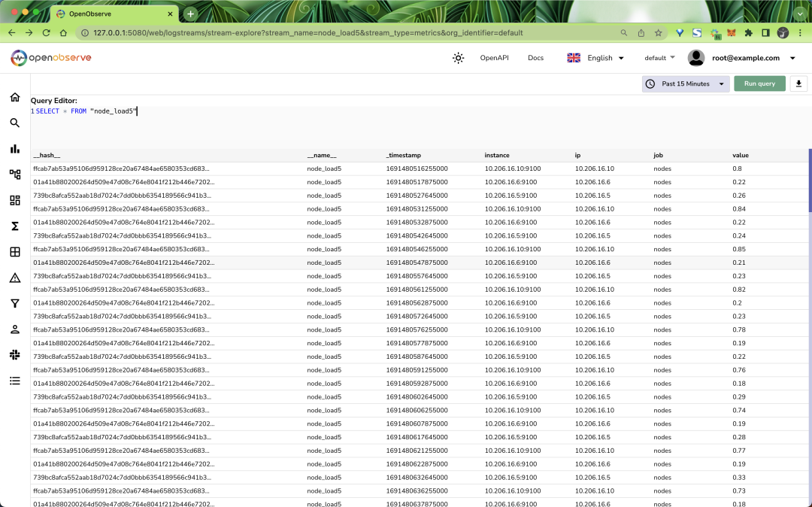The image size is (812, 507).
Task: Toggle light/dark theme with the sun icon
Action: click(x=458, y=57)
